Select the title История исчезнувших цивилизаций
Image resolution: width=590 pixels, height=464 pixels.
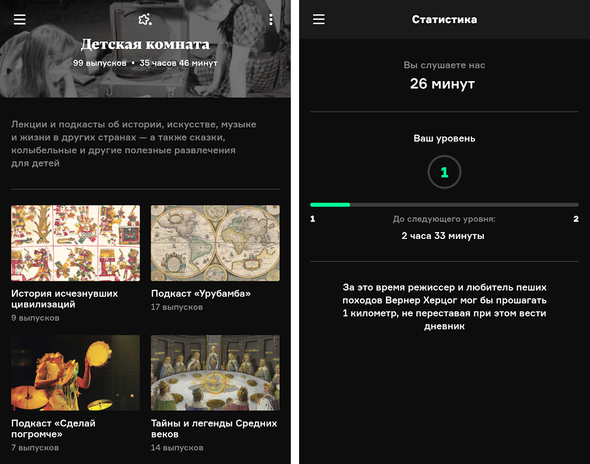(x=64, y=299)
